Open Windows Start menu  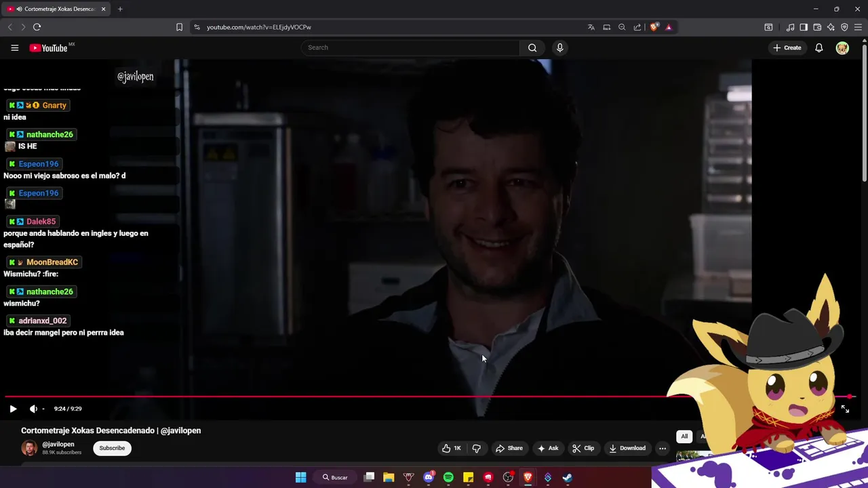pyautogui.click(x=300, y=477)
